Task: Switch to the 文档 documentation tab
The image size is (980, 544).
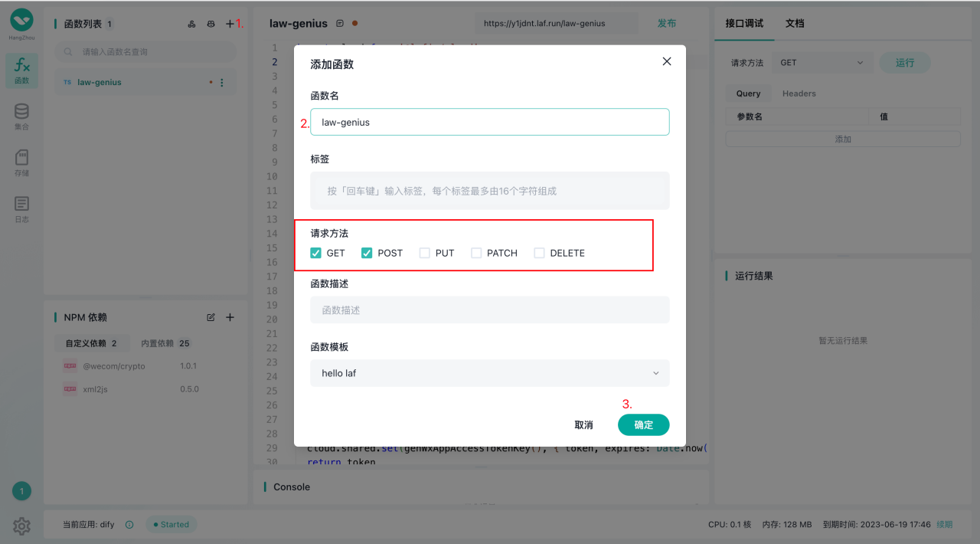Action: tap(795, 23)
